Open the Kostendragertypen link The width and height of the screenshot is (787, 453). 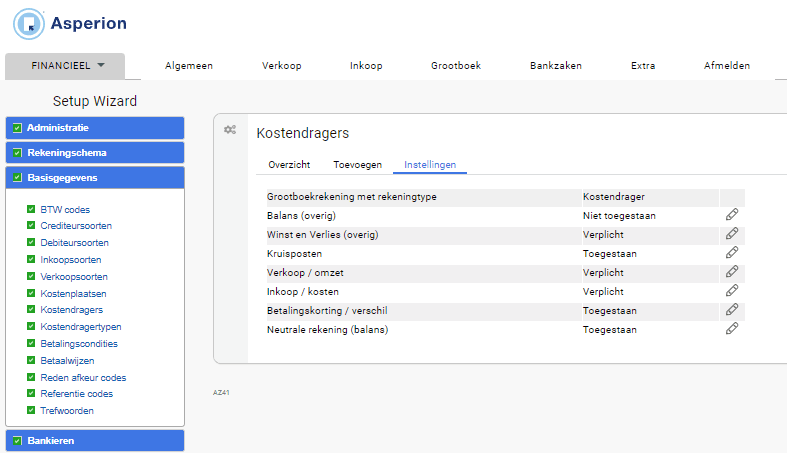pos(81,327)
